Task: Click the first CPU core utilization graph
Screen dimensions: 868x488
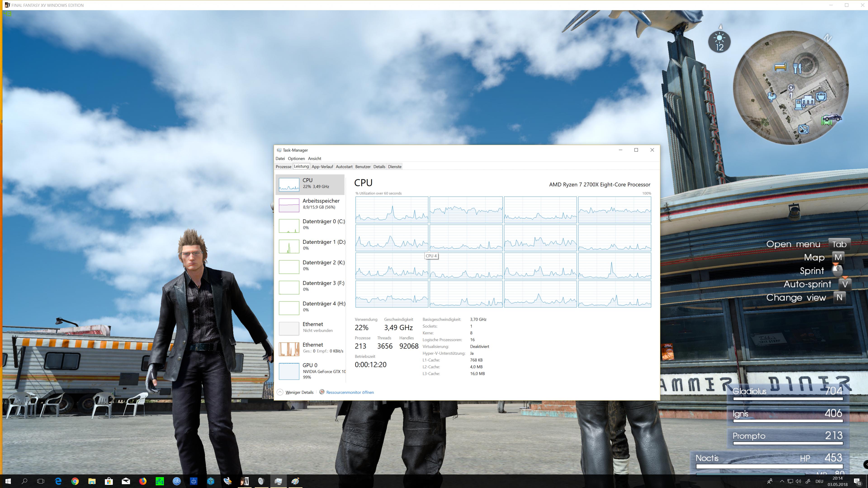Action: pos(392,210)
